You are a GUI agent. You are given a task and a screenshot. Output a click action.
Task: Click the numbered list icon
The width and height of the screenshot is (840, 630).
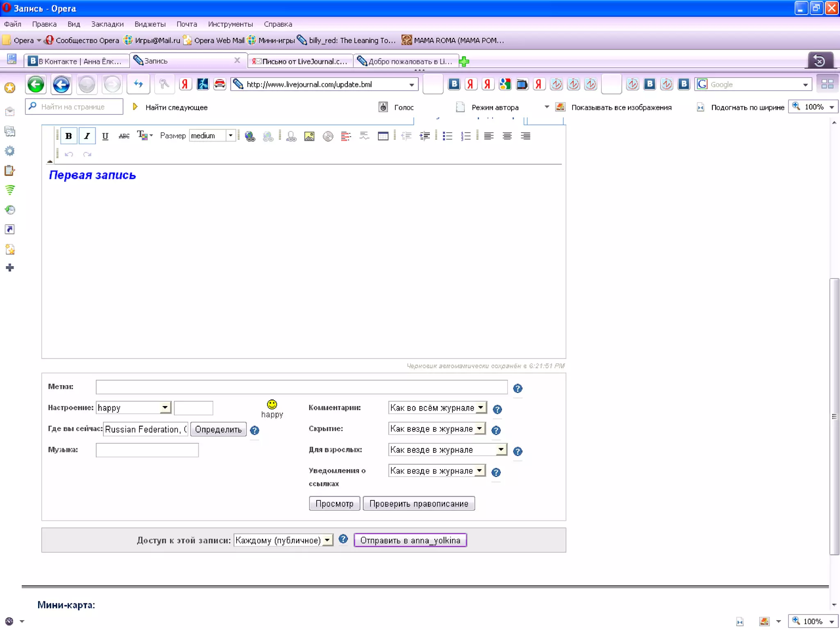466,136
